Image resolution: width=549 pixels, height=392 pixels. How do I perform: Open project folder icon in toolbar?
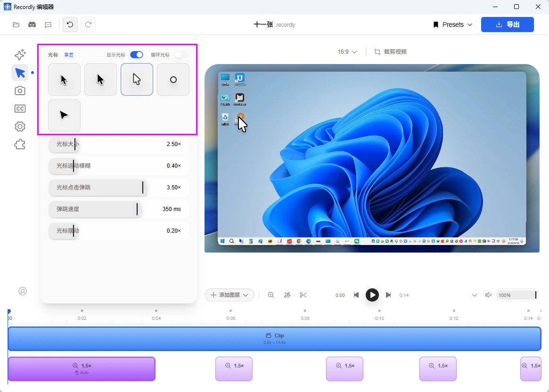click(x=16, y=24)
